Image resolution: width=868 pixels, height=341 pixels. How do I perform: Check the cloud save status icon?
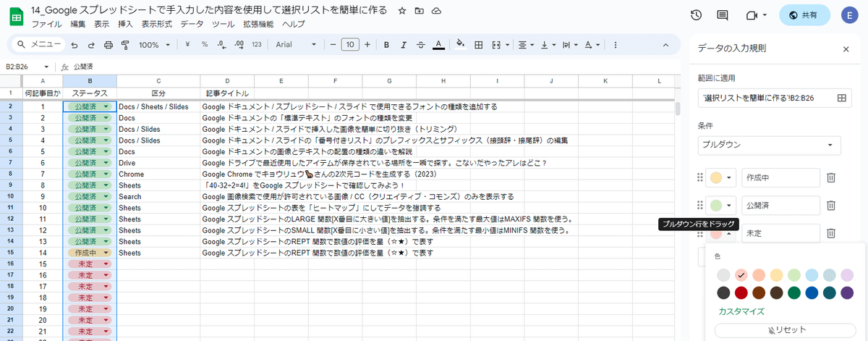pos(436,11)
